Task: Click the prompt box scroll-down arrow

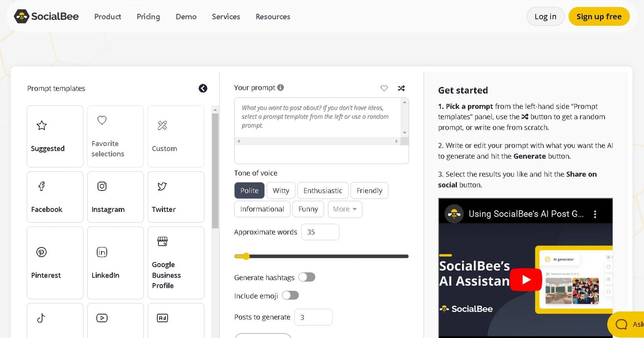Action: pos(405,133)
